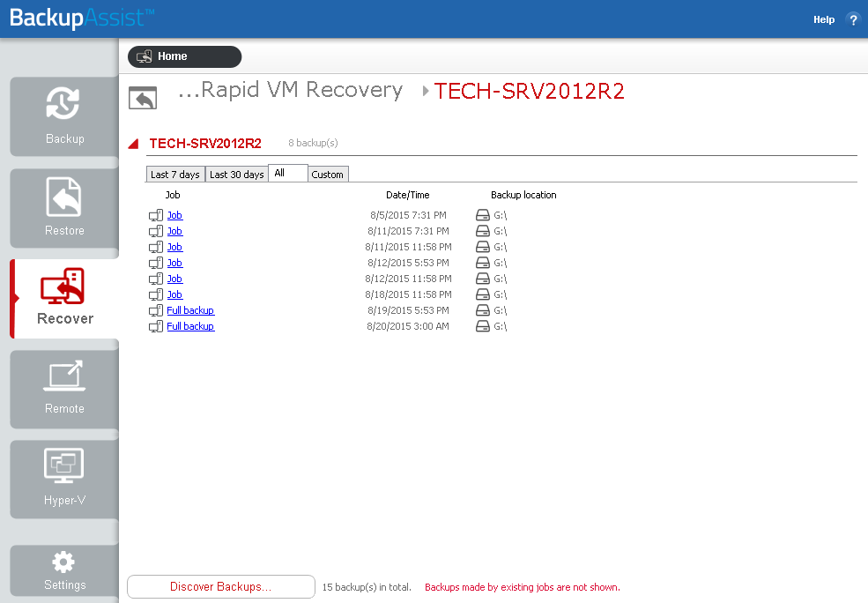The image size is (868, 603).
Task: Switch to the Last 7 days tab
Action: [175, 174]
